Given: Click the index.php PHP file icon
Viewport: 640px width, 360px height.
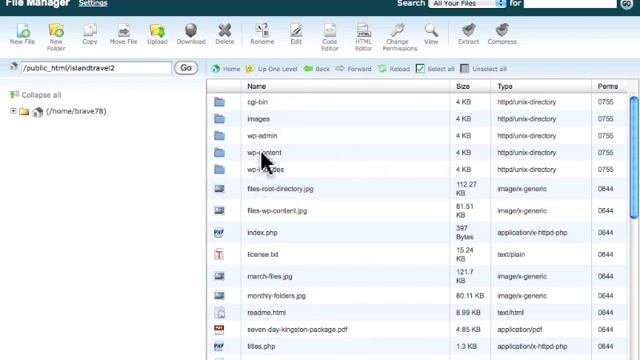Looking at the screenshot, I should 219,233.
